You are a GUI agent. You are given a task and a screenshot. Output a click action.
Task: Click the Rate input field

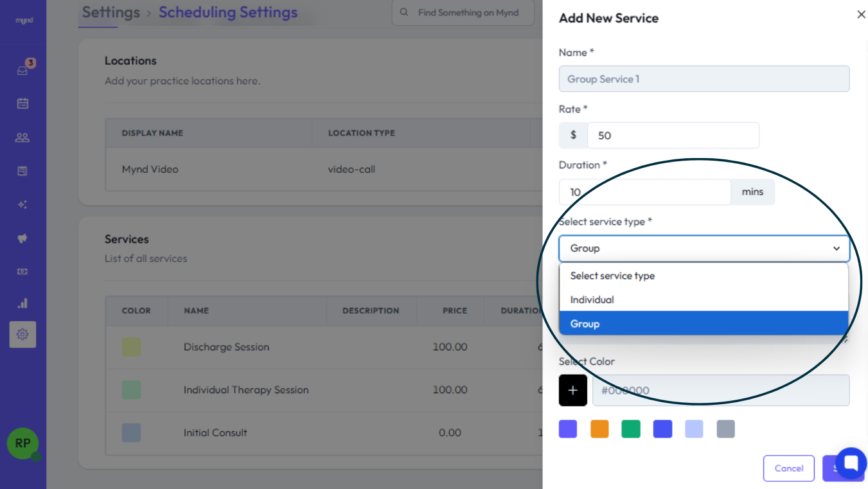tap(673, 136)
